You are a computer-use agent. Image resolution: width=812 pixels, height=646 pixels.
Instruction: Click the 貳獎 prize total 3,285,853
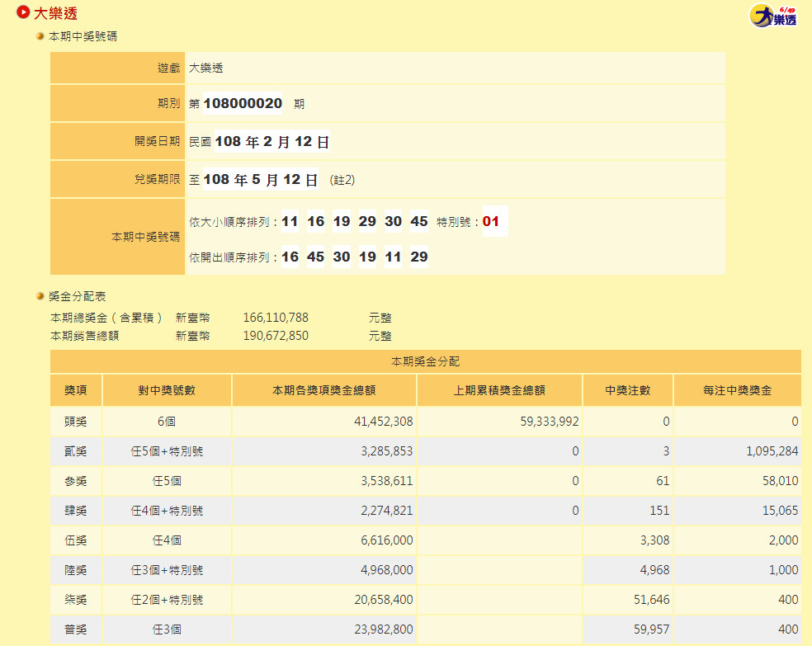tap(387, 451)
